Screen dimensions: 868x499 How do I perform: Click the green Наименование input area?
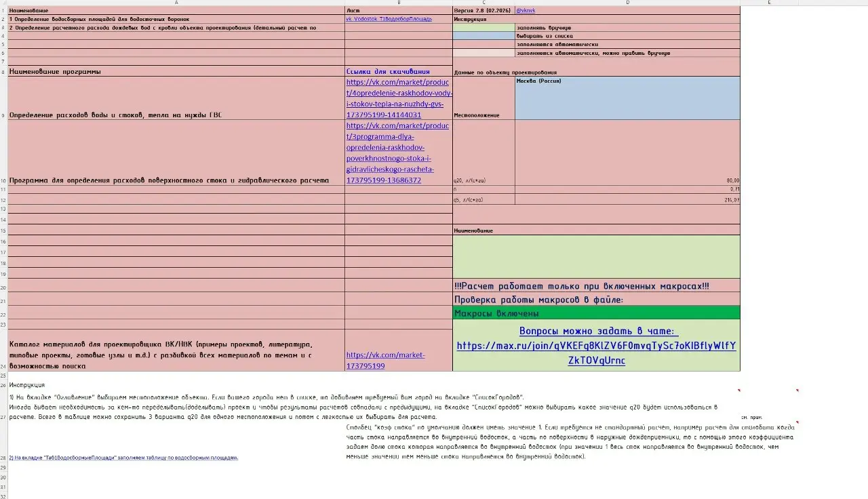click(x=596, y=256)
